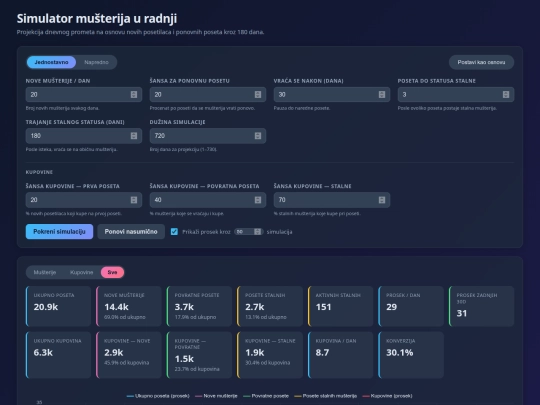
Task: Click the Kupovine — stalne 1.9k card
Action: click(x=270, y=355)
